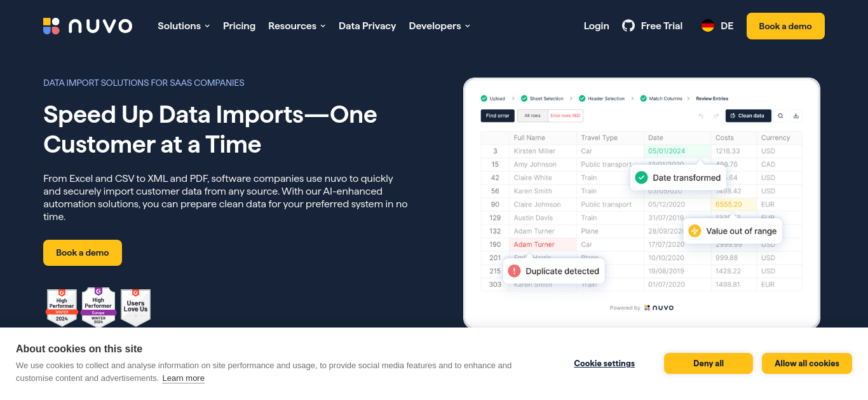Click the Clean data button
This screenshot has height=400, width=868.
click(748, 116)
